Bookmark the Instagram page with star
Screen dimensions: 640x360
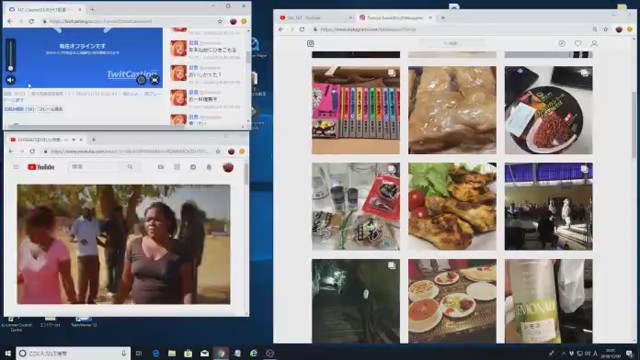pos(606,29)
